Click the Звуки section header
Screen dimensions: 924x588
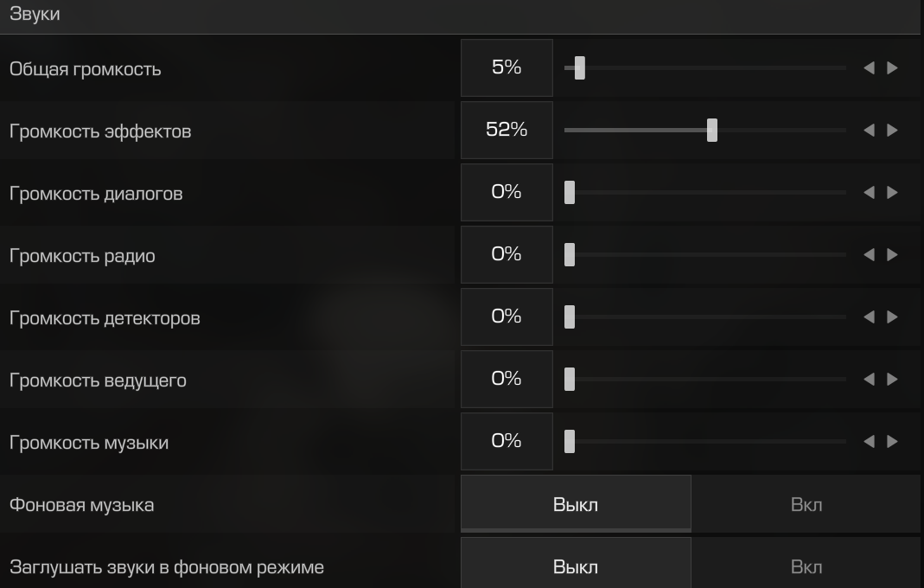point(35,16)
